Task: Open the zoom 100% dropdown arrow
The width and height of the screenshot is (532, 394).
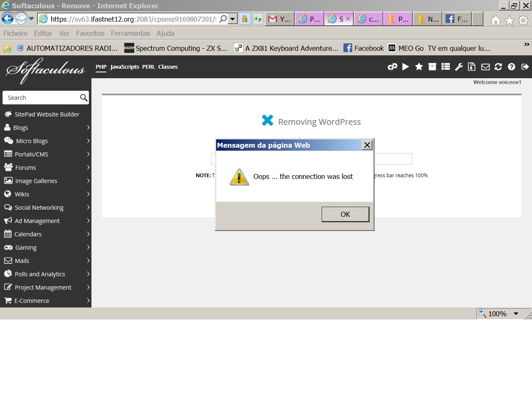Action: coord(516,314)
